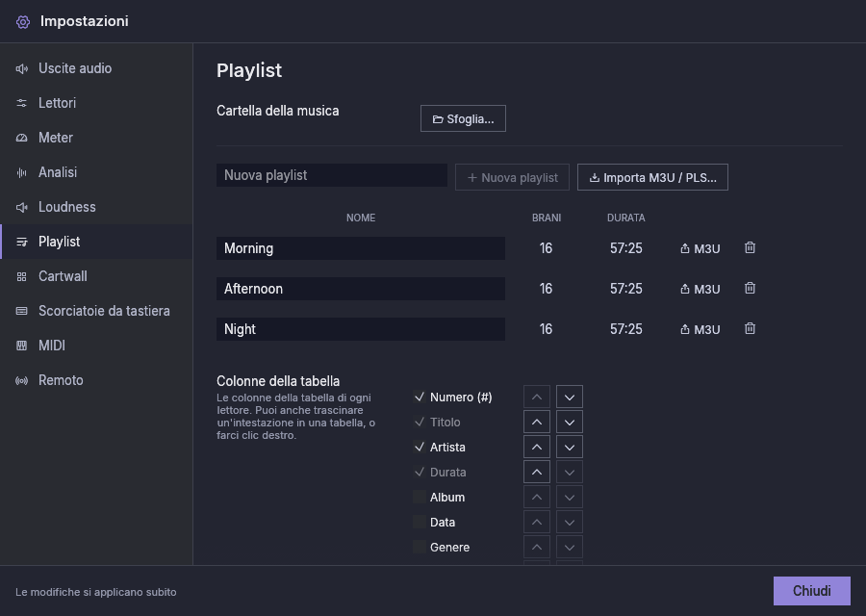This screenshot has width=866, height=616.
Task: Toggle the Durata column checkbox
Action: pyautogui.click(x=420, y=473)
